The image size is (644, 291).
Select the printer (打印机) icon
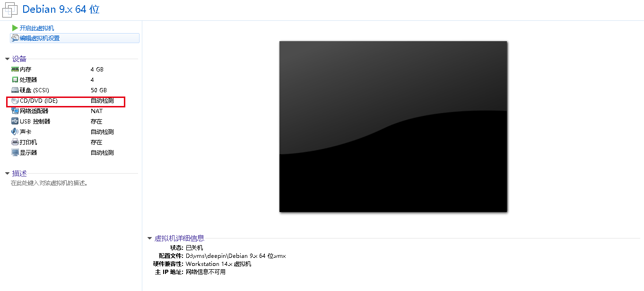[x=15, y=142]
